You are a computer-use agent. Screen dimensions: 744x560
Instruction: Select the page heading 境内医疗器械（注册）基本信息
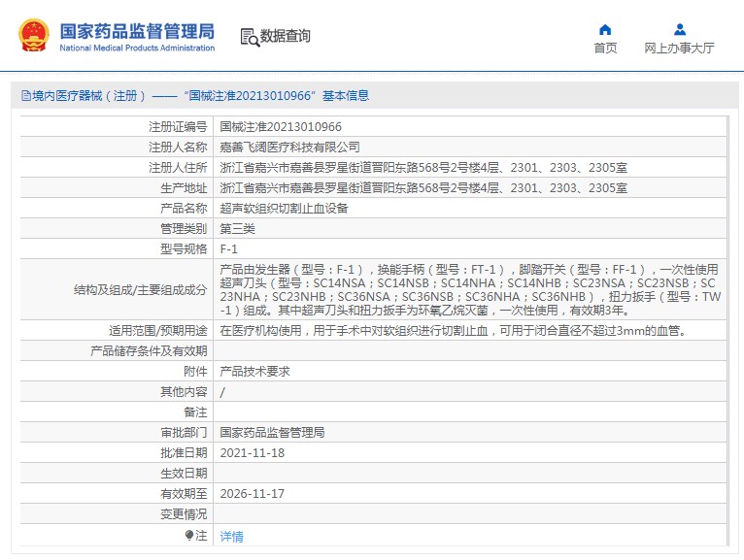click(x=195, y=96)
